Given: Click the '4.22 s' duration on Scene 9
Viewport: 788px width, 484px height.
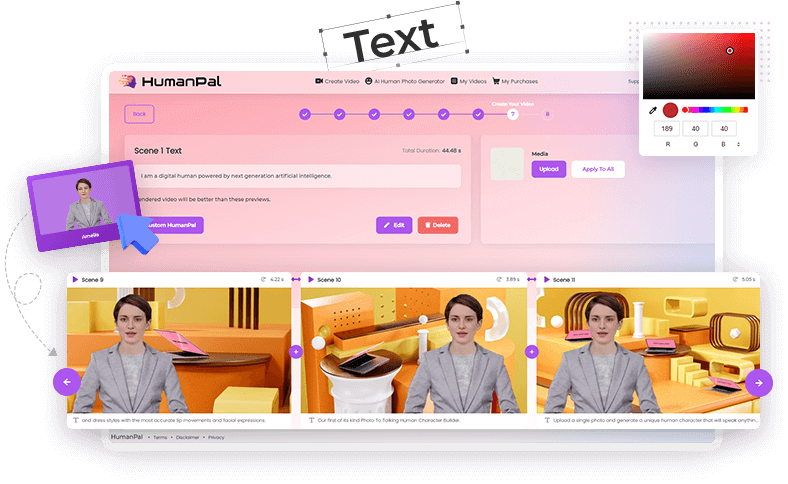Looking at the screenshot, I should (277, 279).
